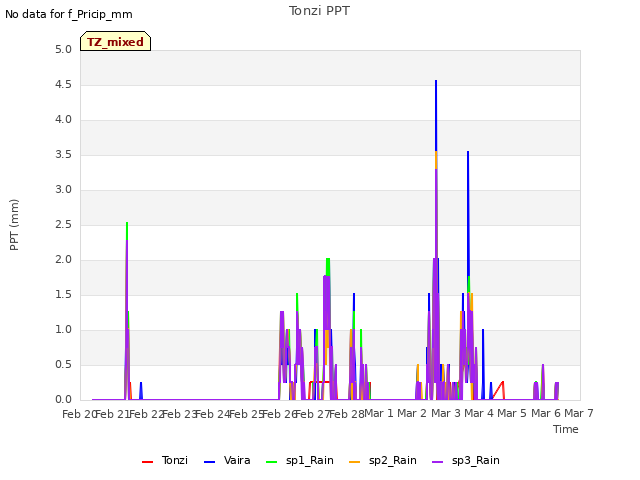Click the 1.5 y-axis tick label

tap(63, 295)
